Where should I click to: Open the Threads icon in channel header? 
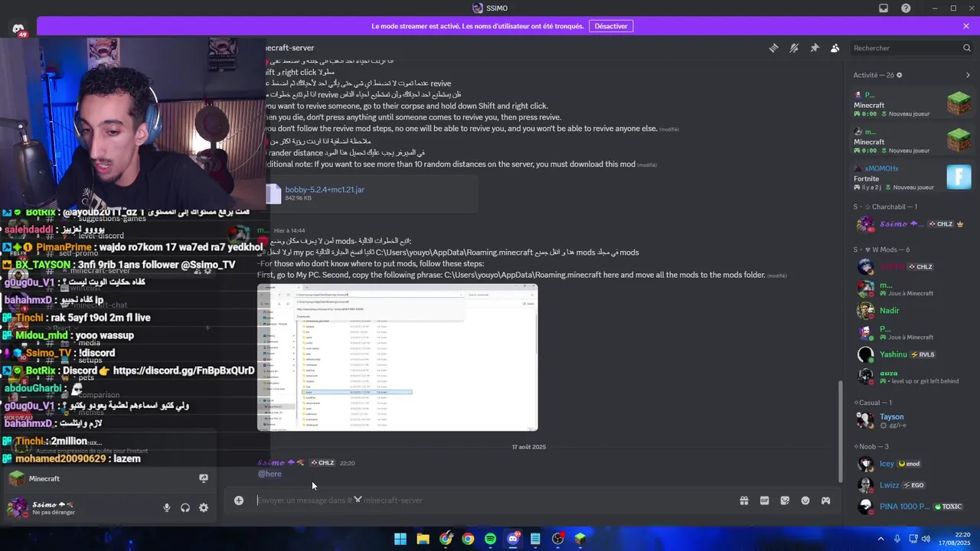click(x=773, y=48)
